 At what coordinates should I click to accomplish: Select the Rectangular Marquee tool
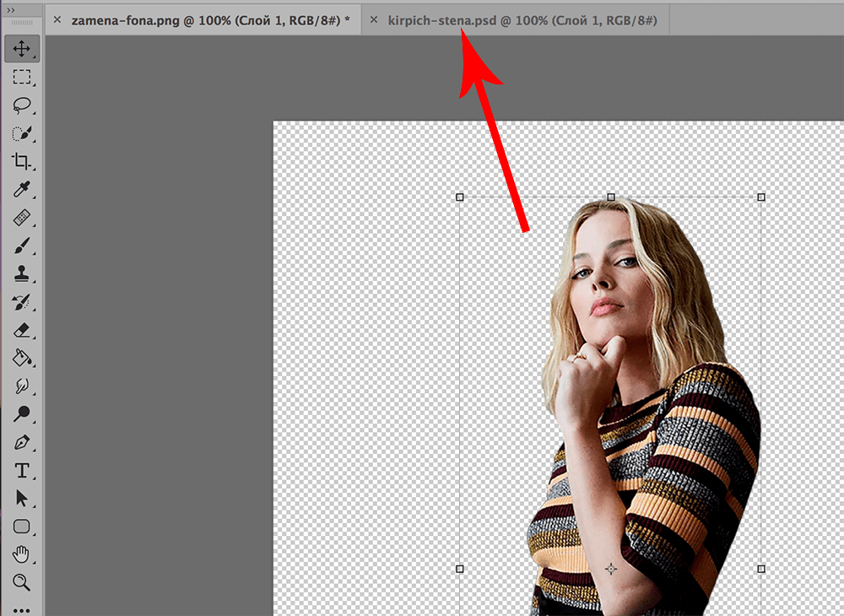22,78
